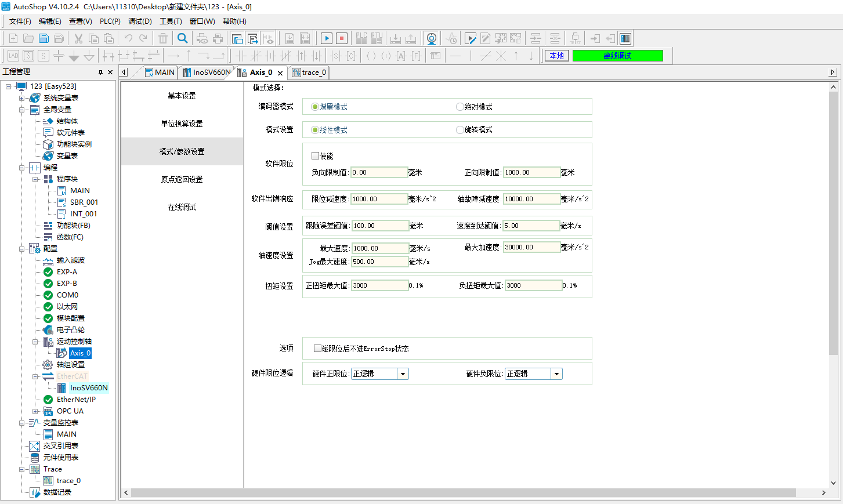The image size is (843, 504).
Task: Enable the 软件限位 使能 checkbox
Action: [316, 156]
